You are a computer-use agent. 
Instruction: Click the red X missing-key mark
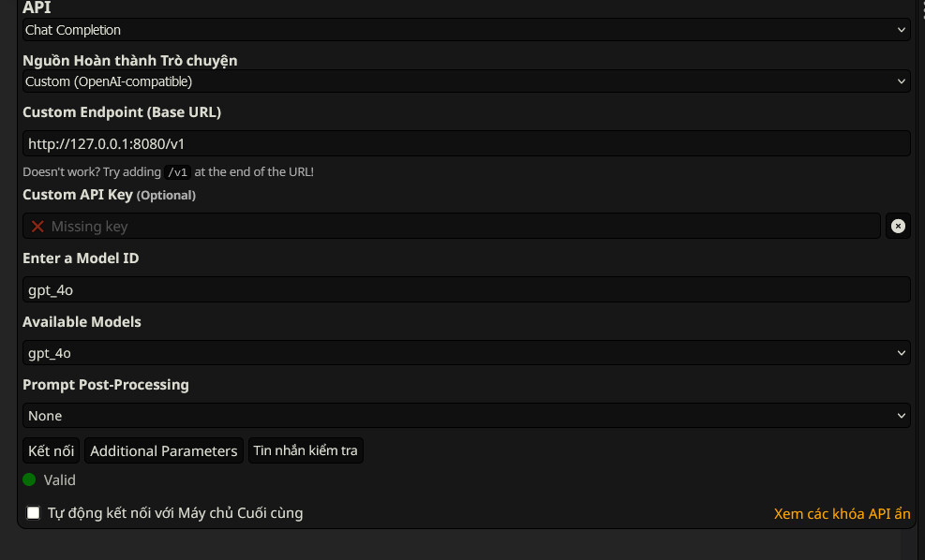click(37, 226)
